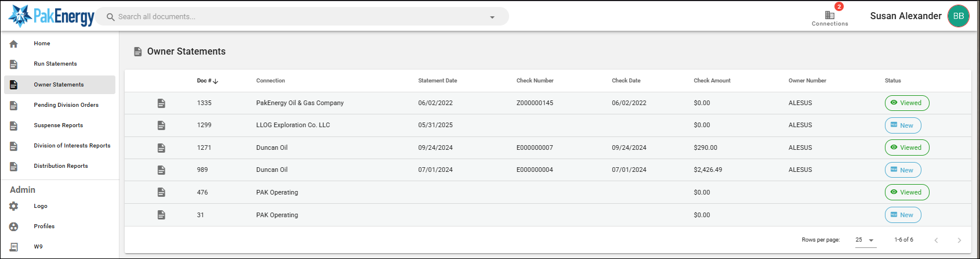Viewport: 980px width, 259px height.
Task: Click the Logo gear icon under Admin
Action: [14, 206]
